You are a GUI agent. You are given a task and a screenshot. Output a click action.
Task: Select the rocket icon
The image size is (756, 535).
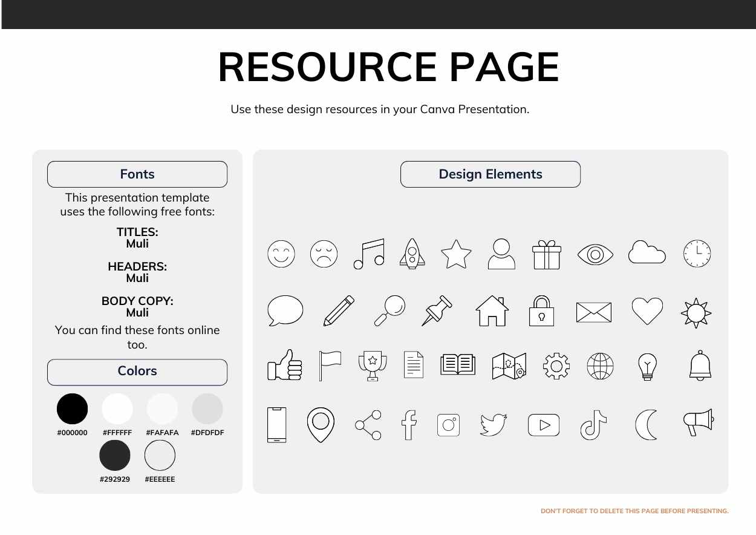(412, 254)
